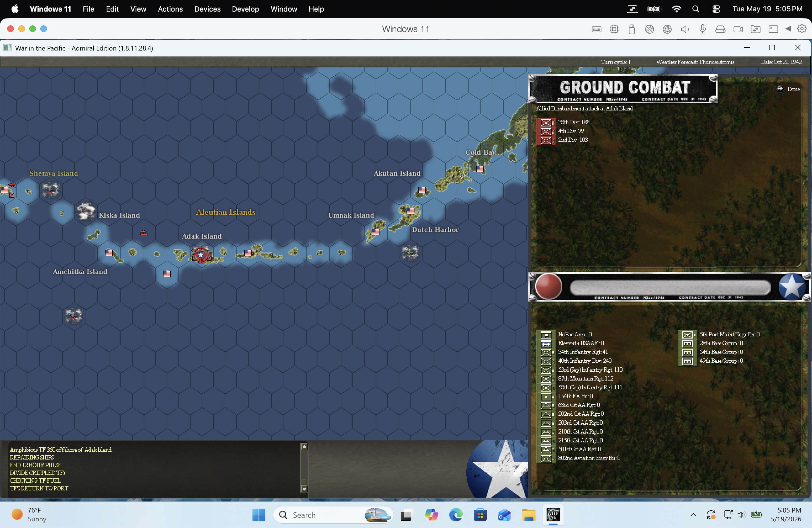The height and width of the screenshot is (528, 812).
Task: Click the "Kiska Island" map label
Action: [119, 215]
